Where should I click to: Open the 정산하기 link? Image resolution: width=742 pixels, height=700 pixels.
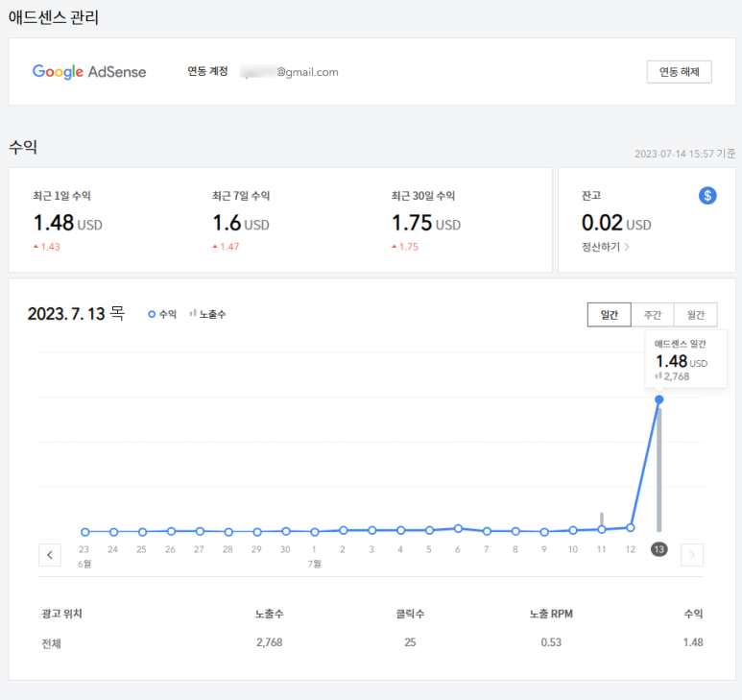[606, 247]
